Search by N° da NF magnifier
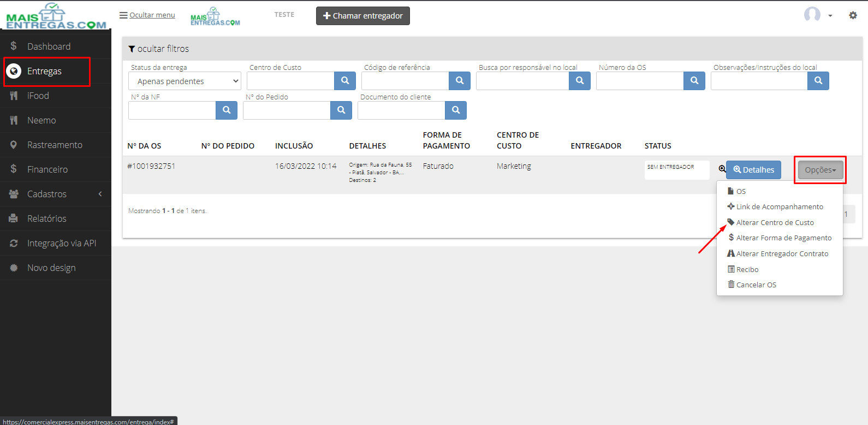Image resolution: width=868 pixels, height=425 pixels. click(x=227, y=110)
